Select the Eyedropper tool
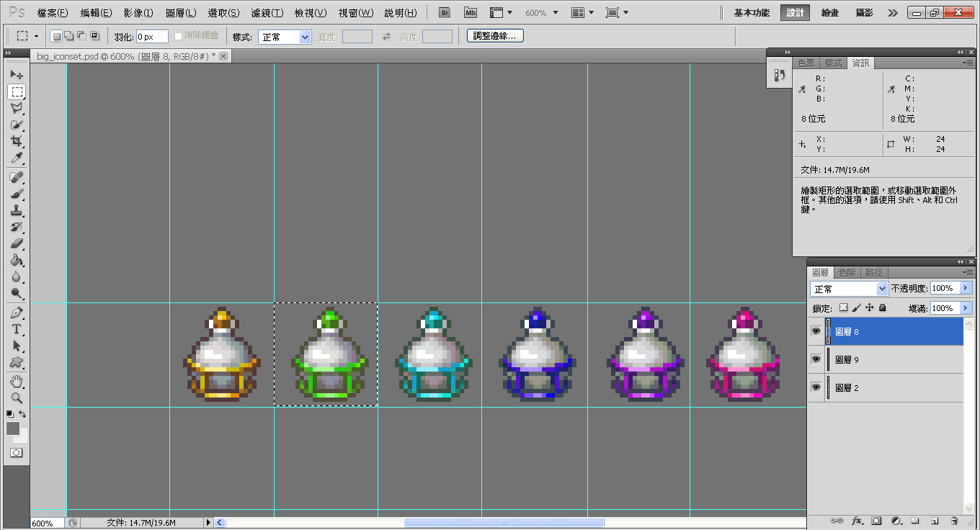Viewport: 980px width, 530px height. pyautogui.click(x=17, y=158)
